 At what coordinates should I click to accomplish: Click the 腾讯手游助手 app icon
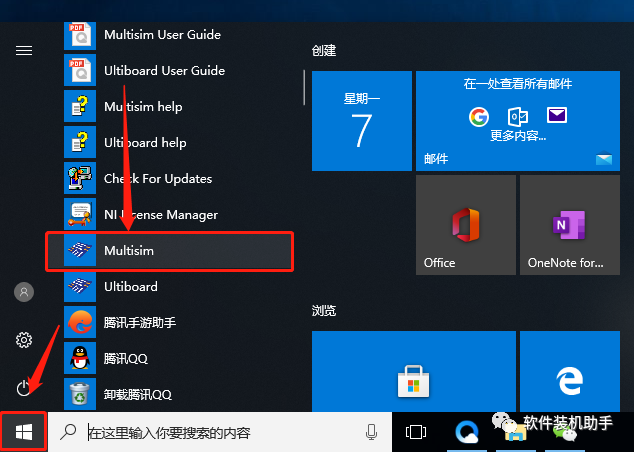(80, 322)
